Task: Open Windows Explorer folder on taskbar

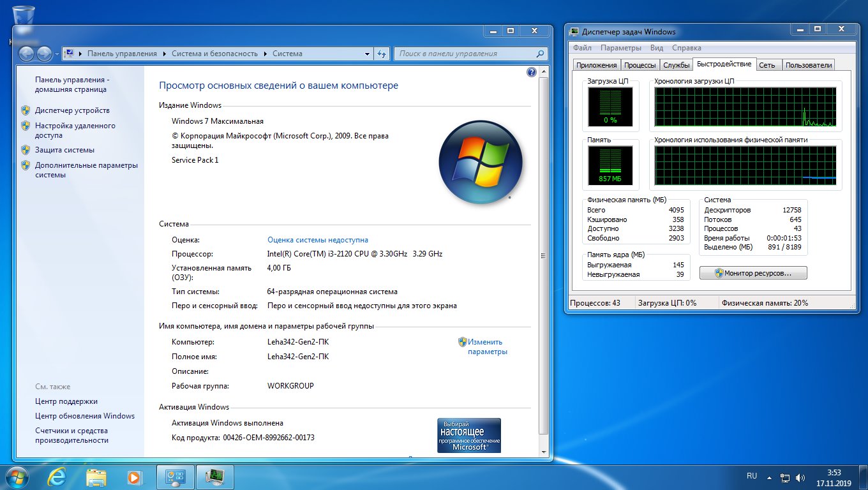Action: click(96, 477)
